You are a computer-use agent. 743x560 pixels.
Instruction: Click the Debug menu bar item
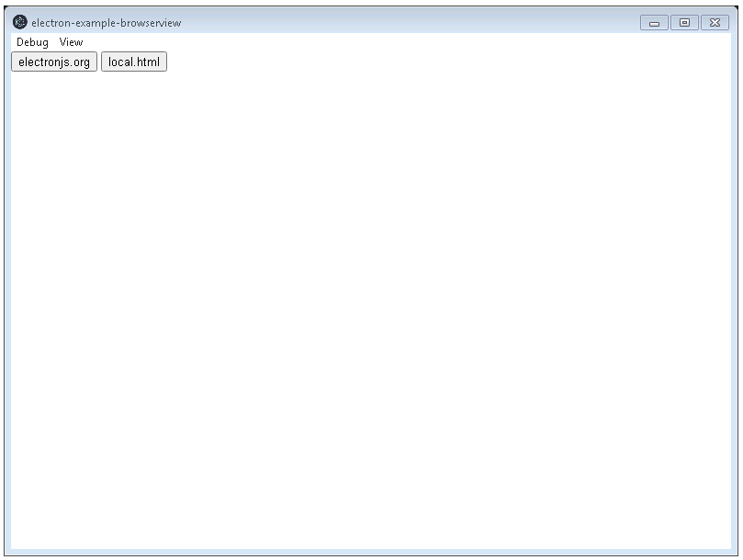click(x=31, y=41)
